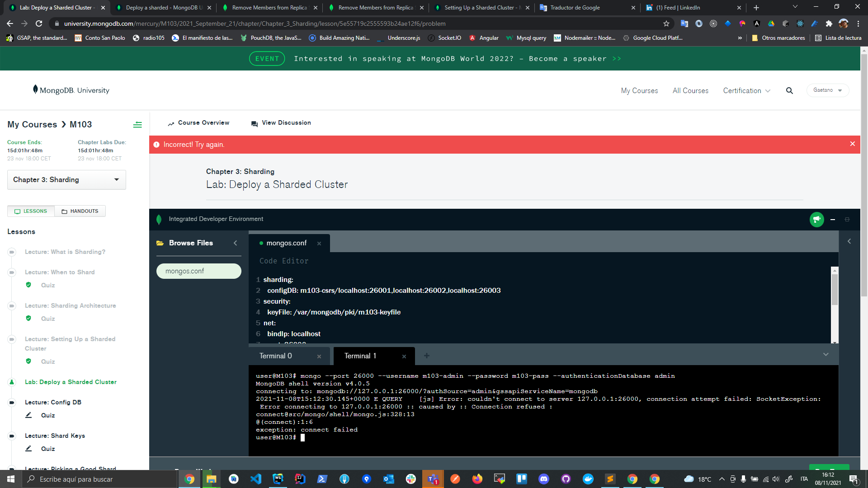Open browser extensions puzzle icon

pos(829,23)
